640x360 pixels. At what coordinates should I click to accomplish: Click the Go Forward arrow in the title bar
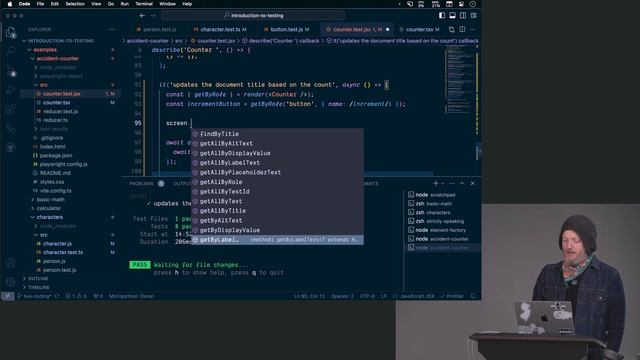click(153, 16)
